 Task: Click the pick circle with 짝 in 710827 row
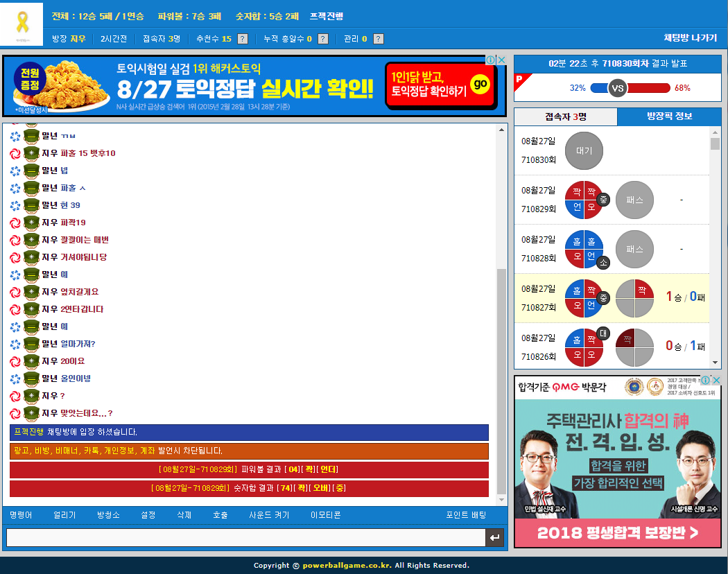coord(634,298)
